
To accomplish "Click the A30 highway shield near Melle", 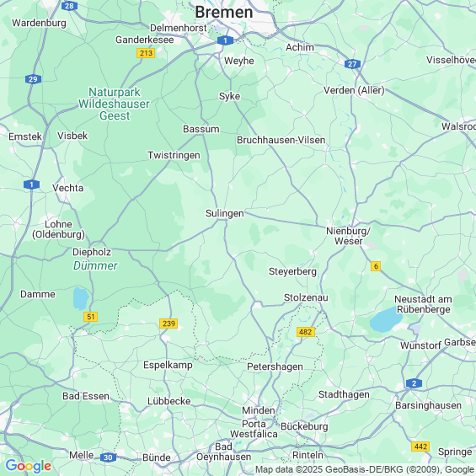I will click(x=108, y=457).
